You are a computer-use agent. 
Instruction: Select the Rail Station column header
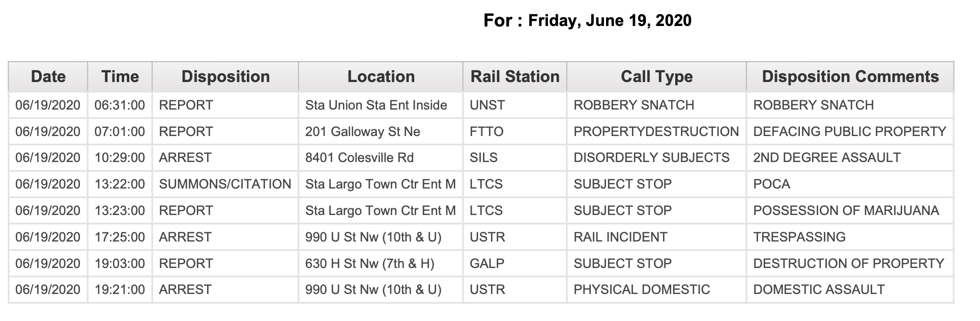[515, 76]
